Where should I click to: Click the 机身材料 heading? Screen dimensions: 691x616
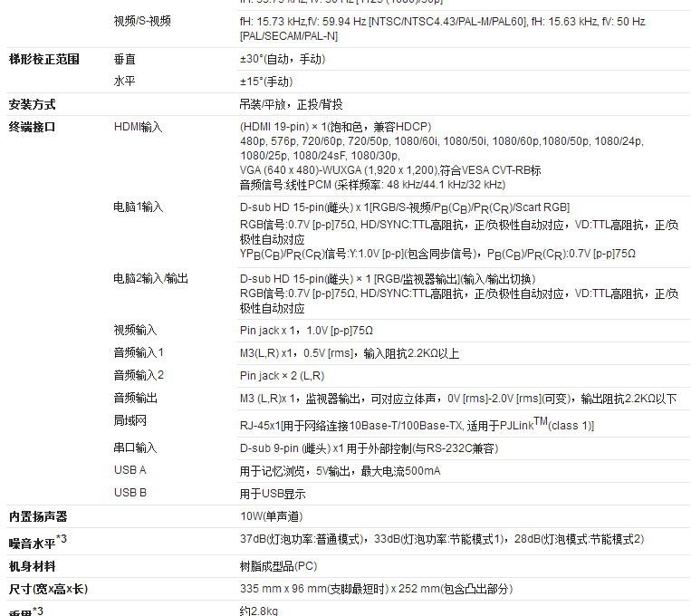click(33, 566)
